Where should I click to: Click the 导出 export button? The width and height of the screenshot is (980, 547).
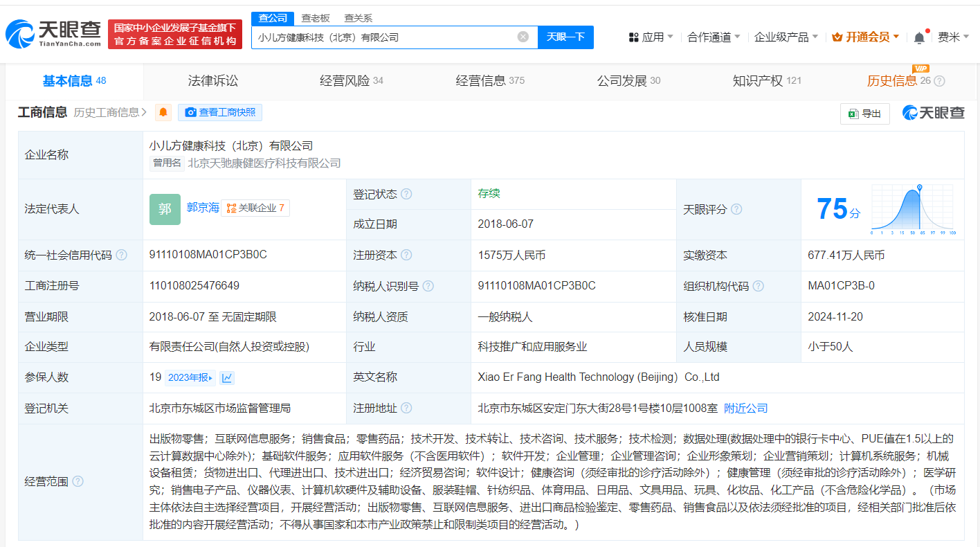(x=865, y=114)
